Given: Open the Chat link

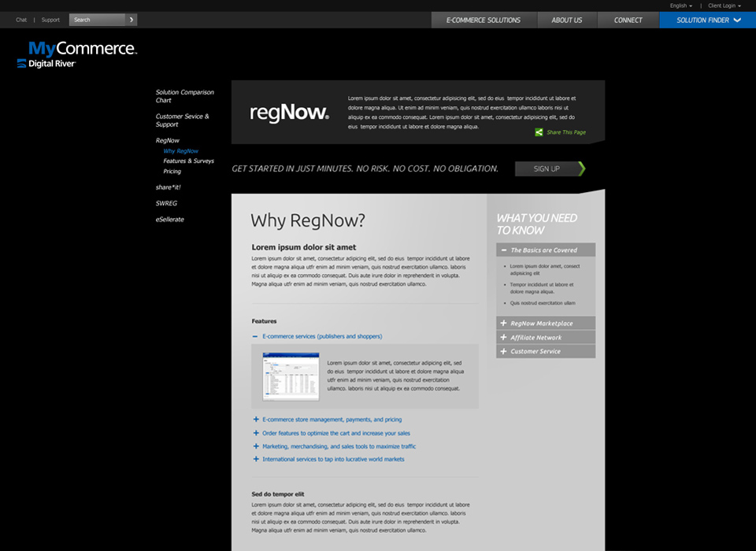Looking at the screenshot, I should pos(21,20).
